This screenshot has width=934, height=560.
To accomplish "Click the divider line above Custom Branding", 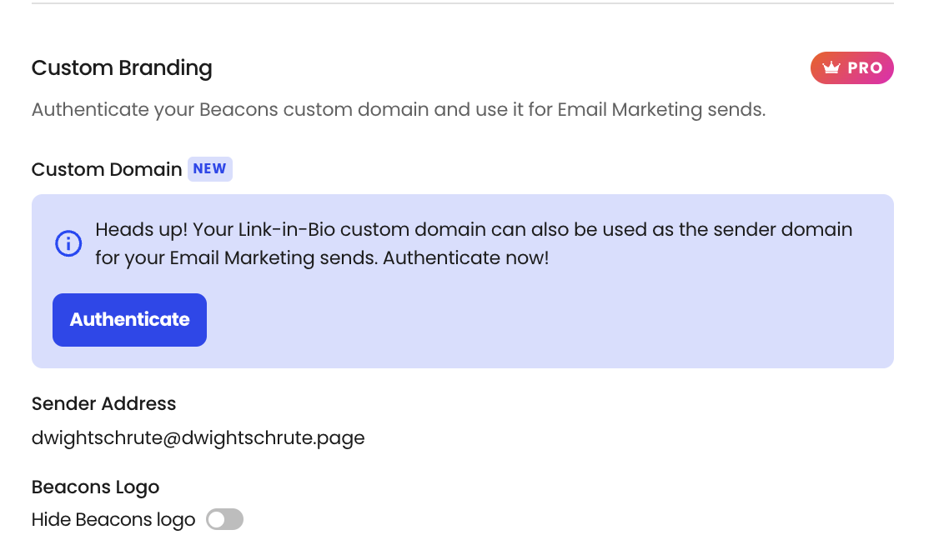I will click(463, 3).
